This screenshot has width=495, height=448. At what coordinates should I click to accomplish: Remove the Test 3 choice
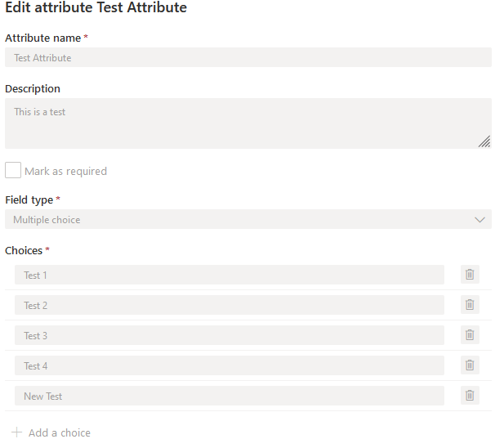coord(470,335)
